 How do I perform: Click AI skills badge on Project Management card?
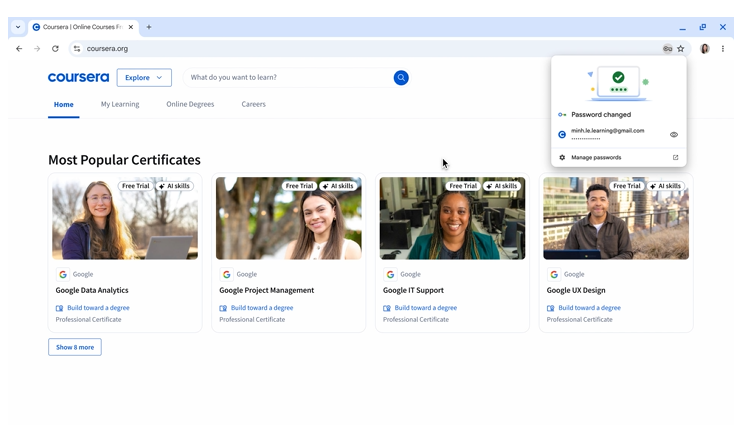pos(338,186)
